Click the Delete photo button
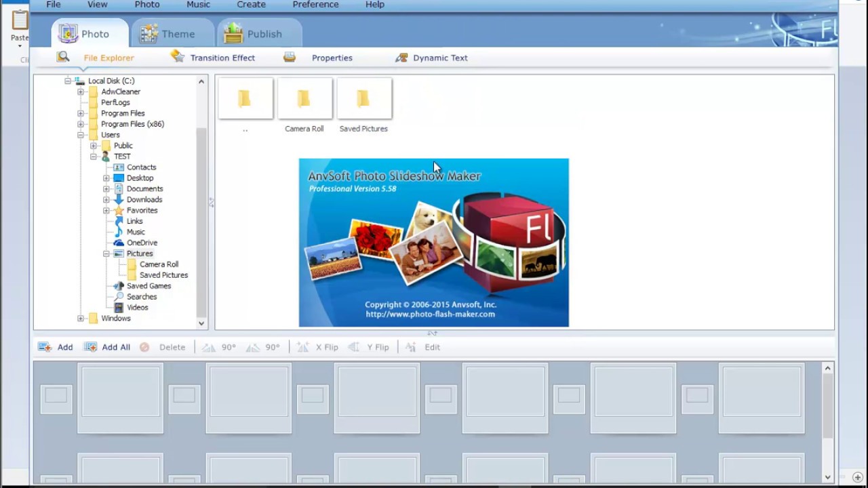868x488 pixels. (163, 347)
